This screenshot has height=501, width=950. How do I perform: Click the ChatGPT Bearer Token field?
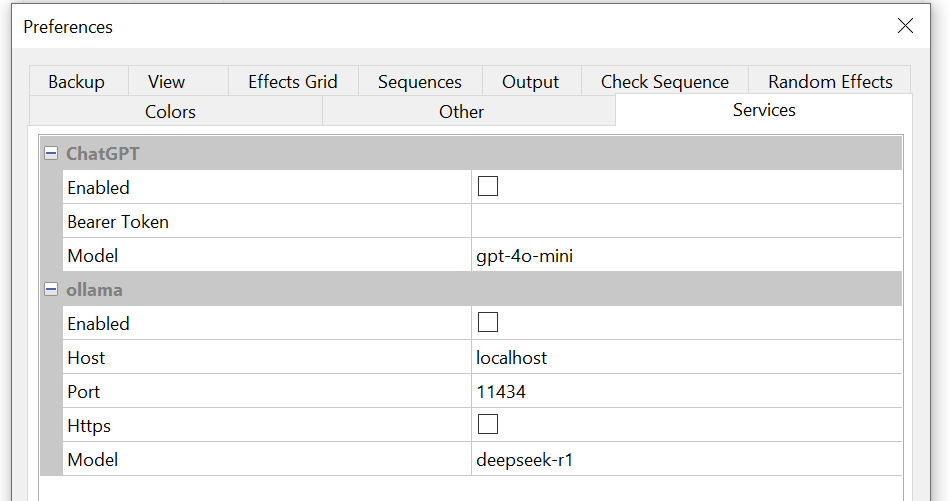click(x=686, y=222)
